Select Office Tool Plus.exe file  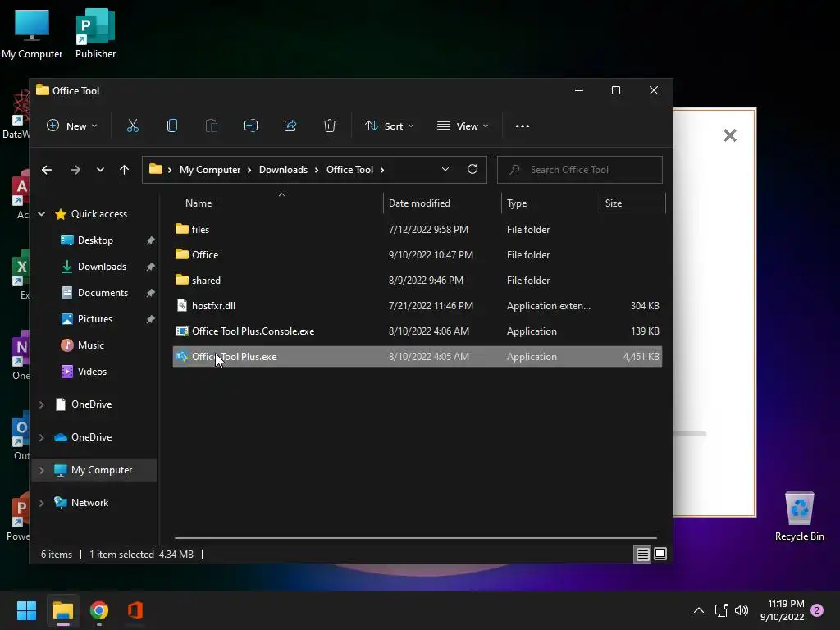click(x=418, y=357)
